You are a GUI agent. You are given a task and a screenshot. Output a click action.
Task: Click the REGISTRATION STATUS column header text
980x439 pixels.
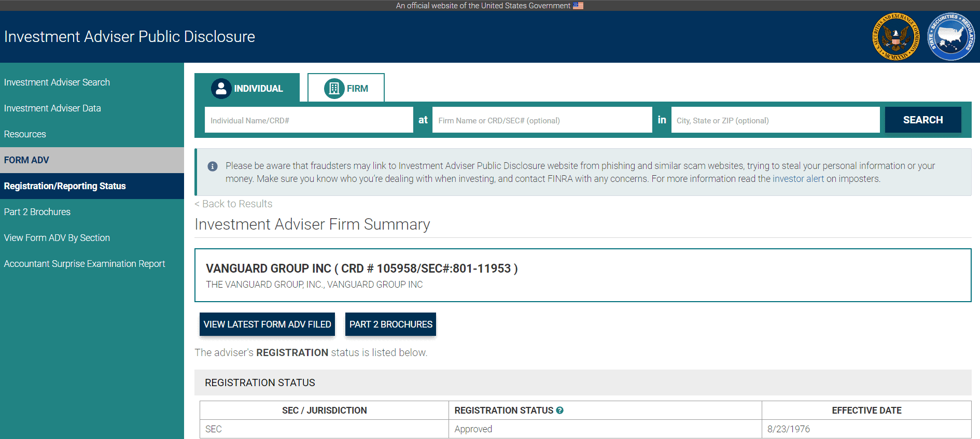pyautogui.click(x=504, y=410)
